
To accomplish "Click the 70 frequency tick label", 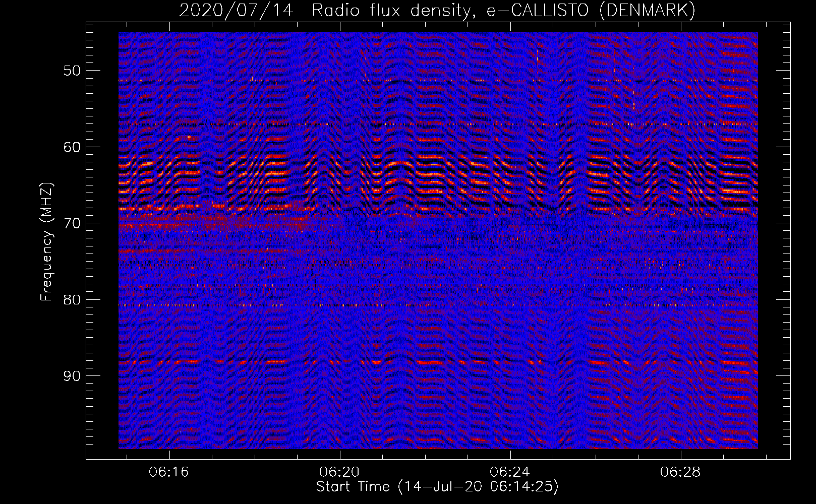I will 72,223.
